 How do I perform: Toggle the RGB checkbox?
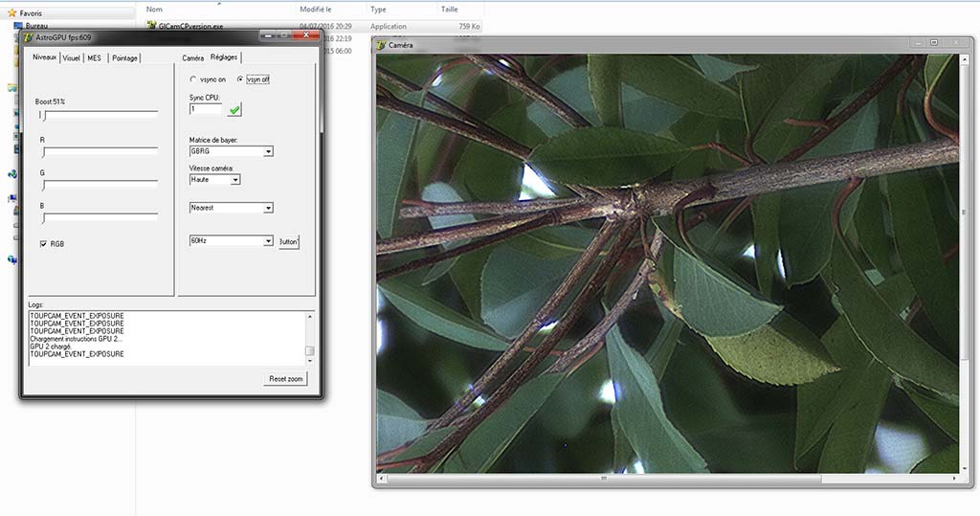point(43,244)
